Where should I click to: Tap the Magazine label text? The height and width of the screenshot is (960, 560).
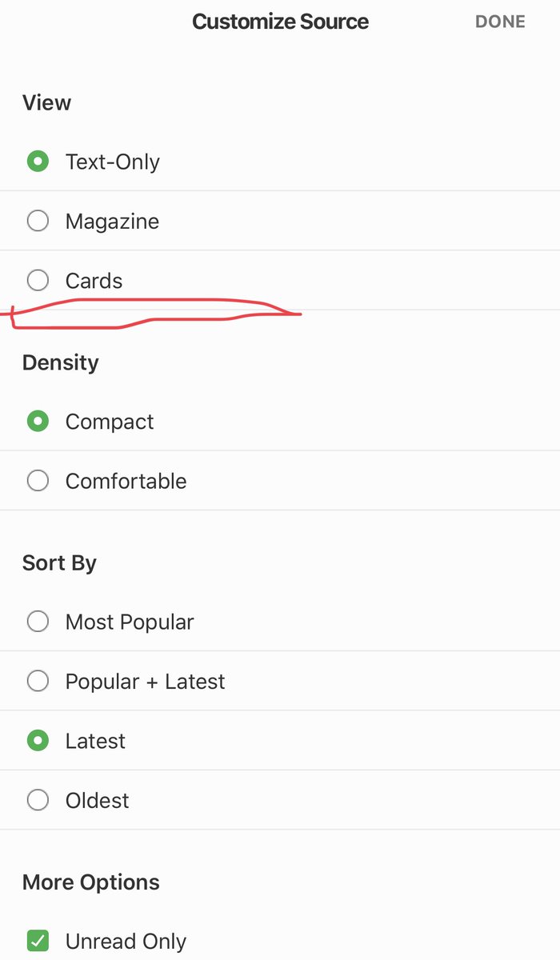pyautogui.click(x=112, y=222)
